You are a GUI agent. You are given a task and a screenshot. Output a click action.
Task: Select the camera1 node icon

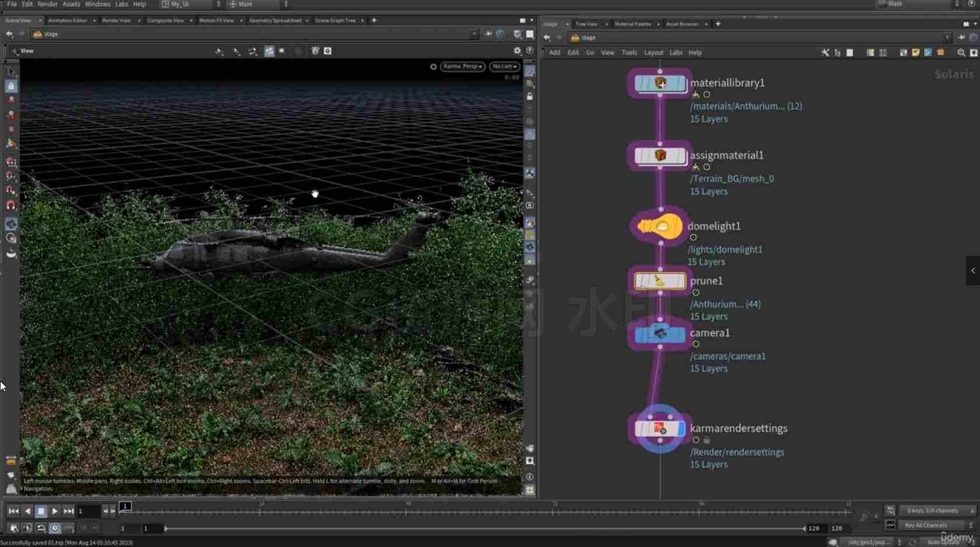click(x=660, y=334)
